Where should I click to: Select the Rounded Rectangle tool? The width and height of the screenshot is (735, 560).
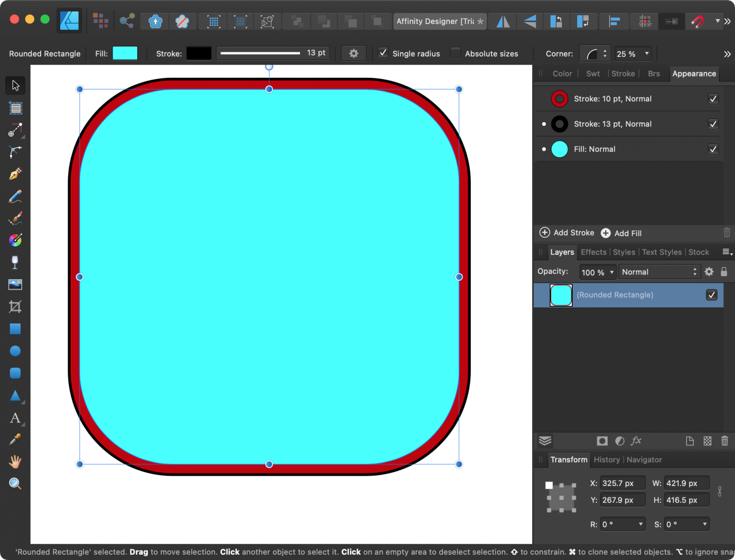[x=15, y=373]
